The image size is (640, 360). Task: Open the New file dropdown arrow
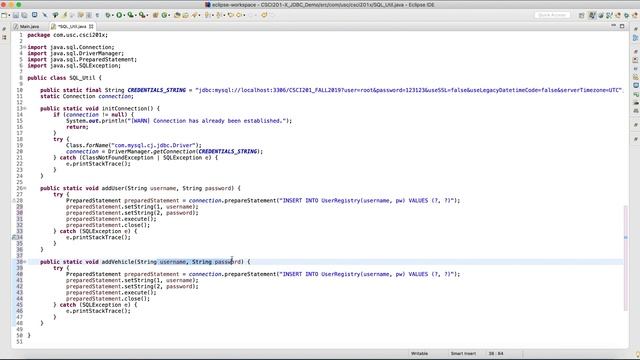[9, 15]
